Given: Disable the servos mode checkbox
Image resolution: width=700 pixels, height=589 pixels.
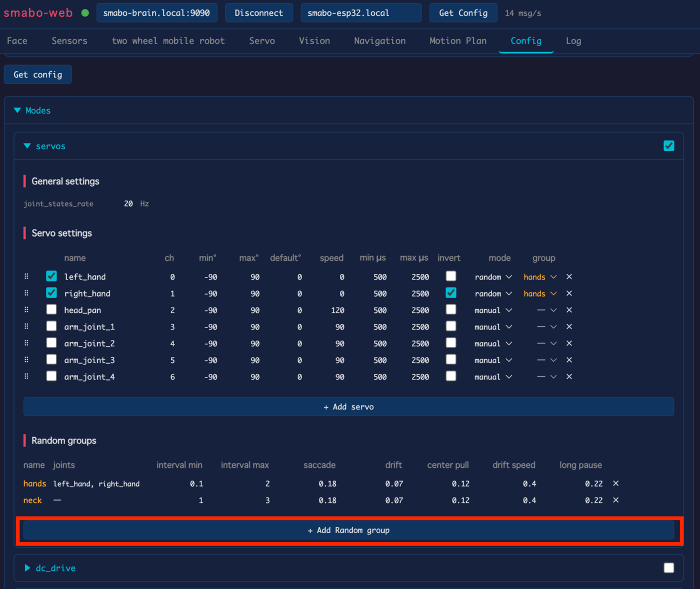Looking at the screenshot, I should click(669, 146).
